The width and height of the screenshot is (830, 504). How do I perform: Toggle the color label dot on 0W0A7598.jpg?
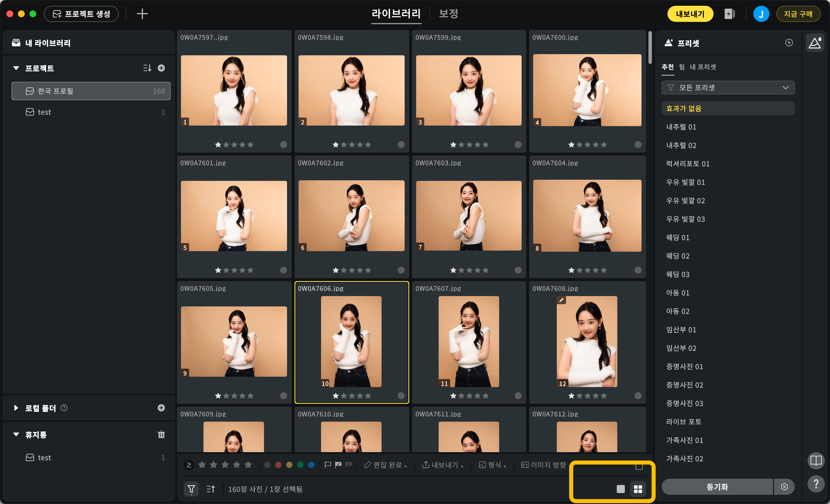click(x=401, y=145)
